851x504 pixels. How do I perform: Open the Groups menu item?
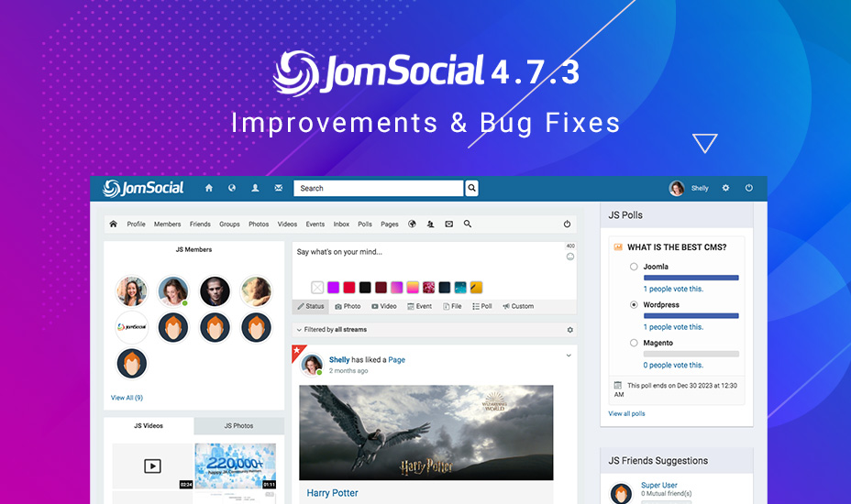point(229,225)
